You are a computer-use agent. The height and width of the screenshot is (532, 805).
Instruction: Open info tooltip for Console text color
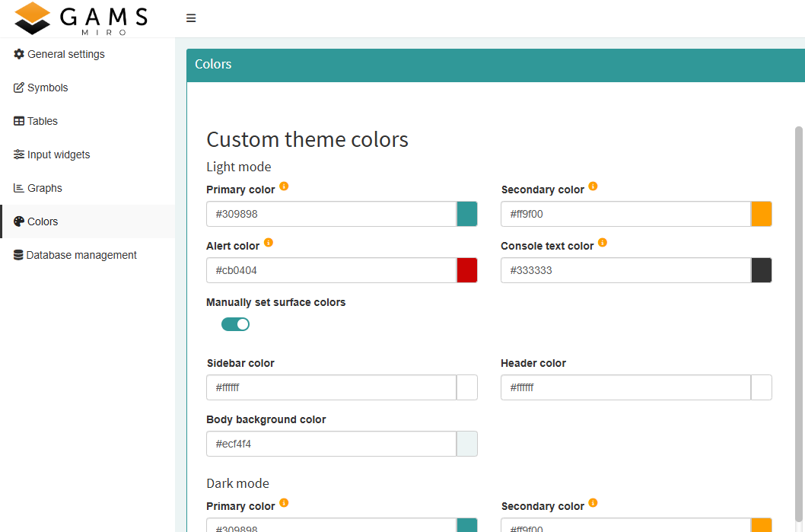602,242
